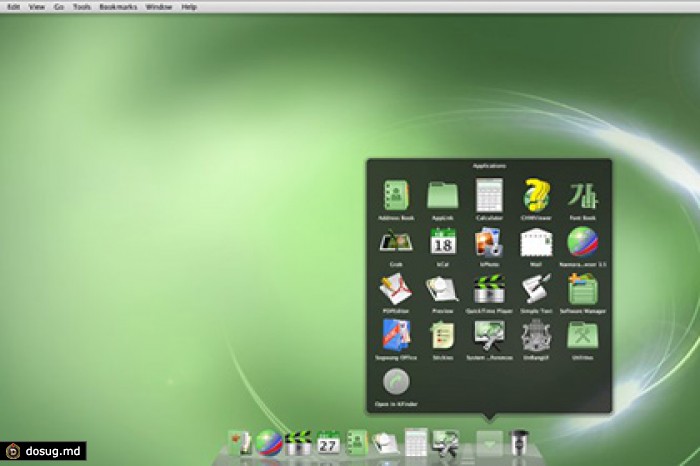Launch QuickTime Player from the stack
The height and width of the screenshot is (466, 700).
tap(489, 289)
